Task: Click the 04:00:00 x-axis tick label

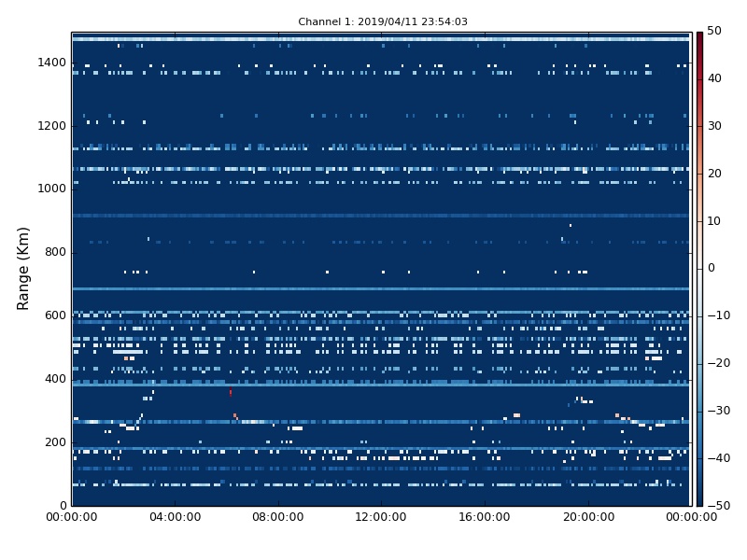Action: [175, 517]
